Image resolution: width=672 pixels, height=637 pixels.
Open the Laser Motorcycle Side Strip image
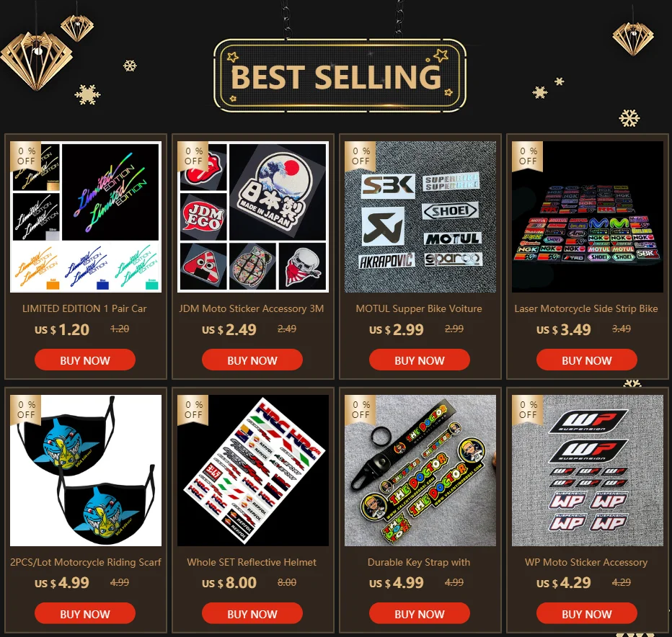(588, 217)
